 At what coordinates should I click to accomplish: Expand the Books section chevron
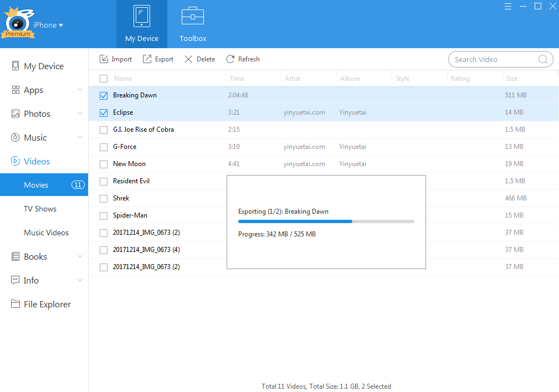coord(80,256)
